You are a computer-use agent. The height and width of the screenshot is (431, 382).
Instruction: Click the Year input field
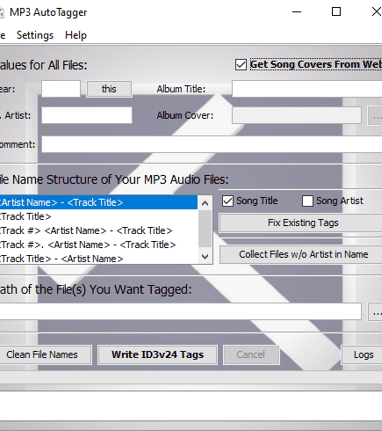click(61, 89)
